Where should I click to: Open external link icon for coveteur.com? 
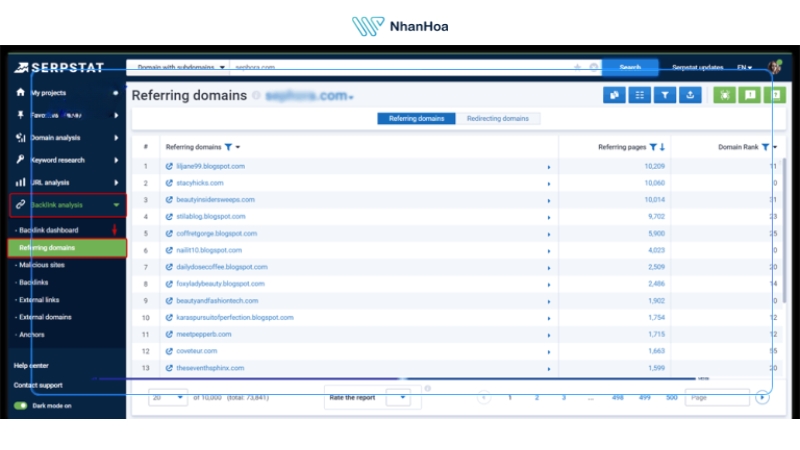[169, 351]
